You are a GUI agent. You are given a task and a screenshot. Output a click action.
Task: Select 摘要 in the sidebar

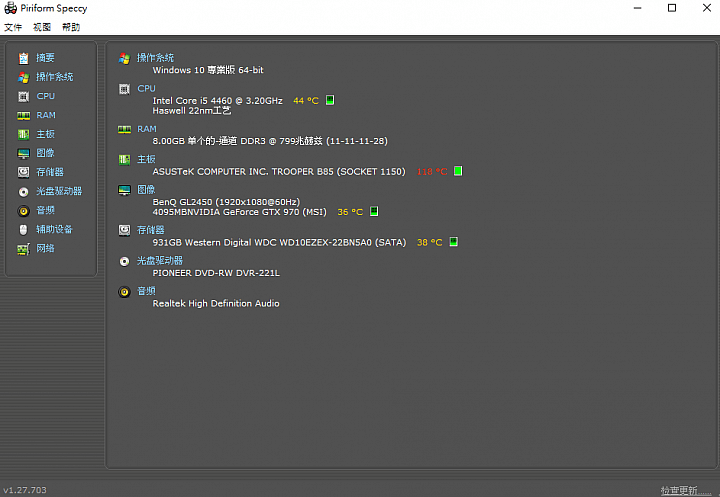[45, 58]
